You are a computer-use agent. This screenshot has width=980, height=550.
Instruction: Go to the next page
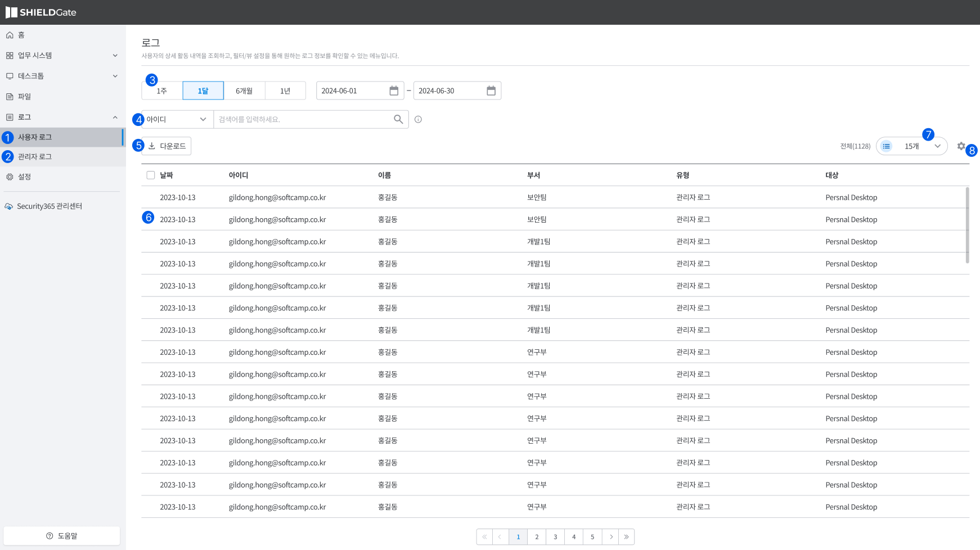(x=610, y=537)
